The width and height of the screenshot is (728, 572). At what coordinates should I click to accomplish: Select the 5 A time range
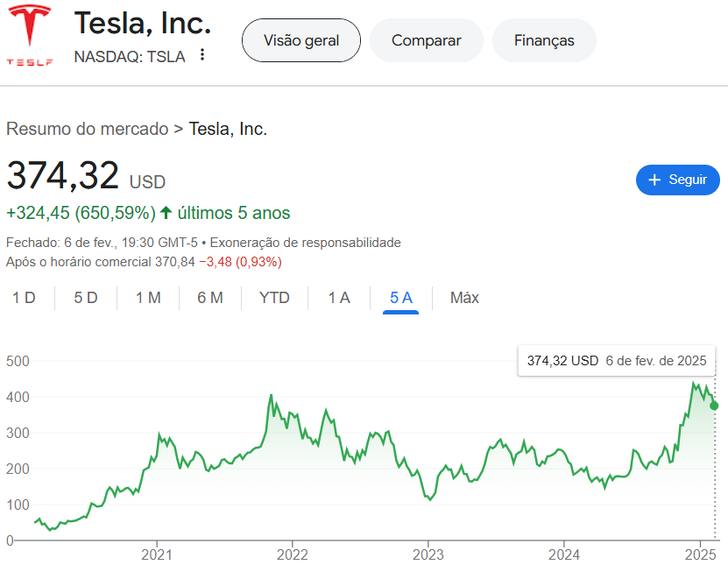tap(401, 298)
